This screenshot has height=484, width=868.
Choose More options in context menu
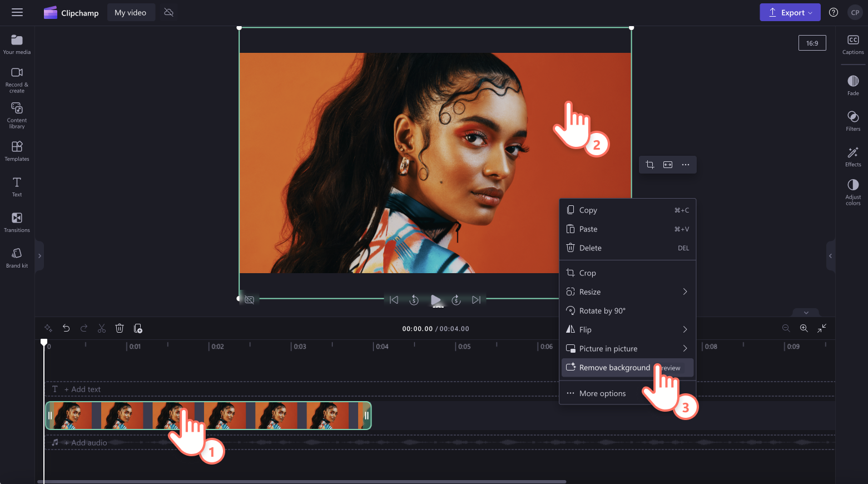pos(627,393)
